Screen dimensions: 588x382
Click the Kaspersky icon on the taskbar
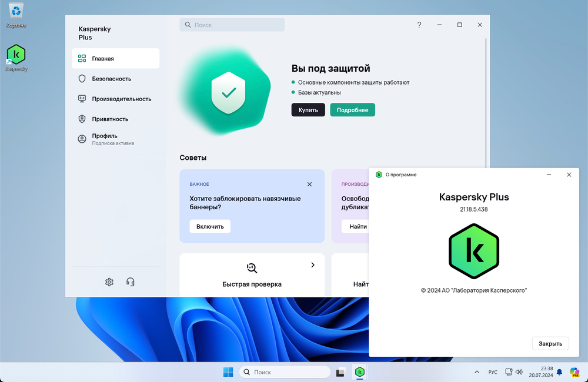coord(360,372)
